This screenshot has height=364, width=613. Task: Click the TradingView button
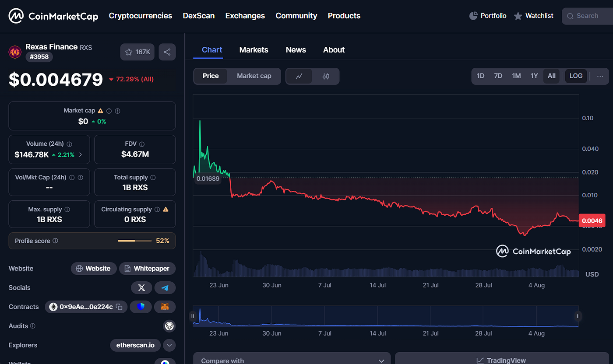[501, 360]
